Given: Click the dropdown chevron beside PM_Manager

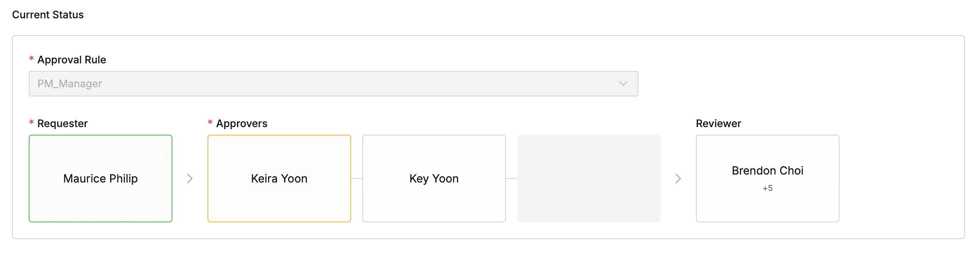Looking at the screenshot, I should [x=622, y=83].
